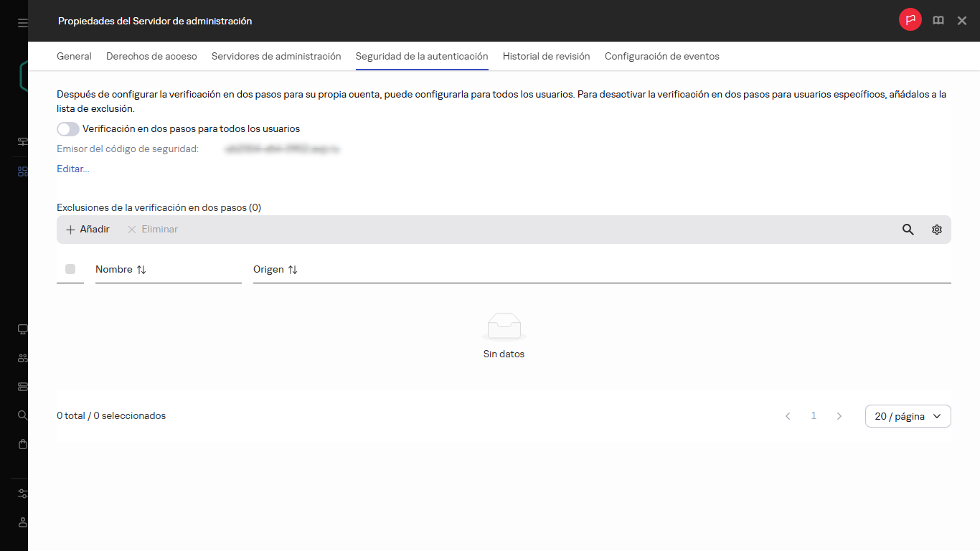
Task: Enable two-step verification for all users
Action: (68, 129)
